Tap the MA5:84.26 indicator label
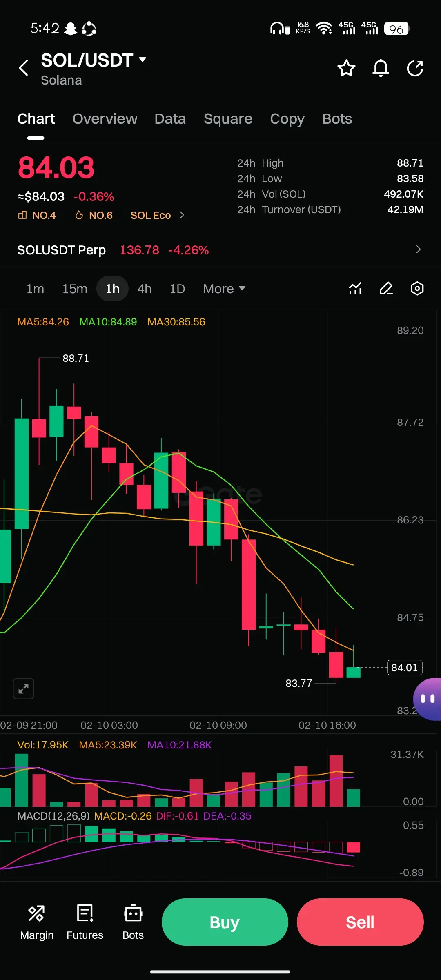The height and width of the screenshot is (980, 441). tap(43, 322)
